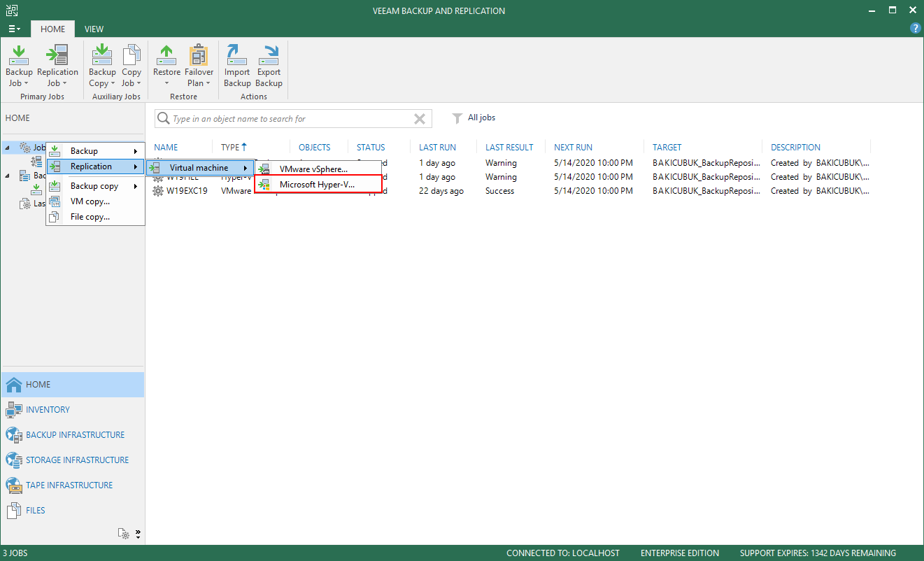This screenshot has width=924, height=561.
Task: Select Microsoft Hyper-V from the submenu
Action: pos(317,185)
